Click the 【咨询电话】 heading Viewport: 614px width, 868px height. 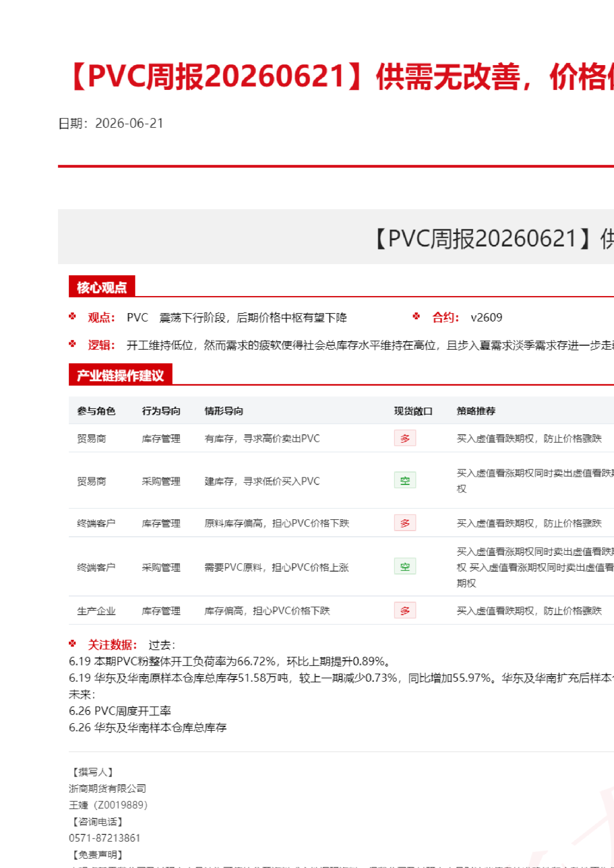click(98, 822)
